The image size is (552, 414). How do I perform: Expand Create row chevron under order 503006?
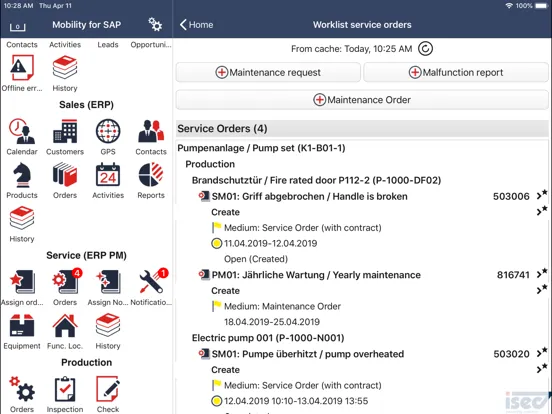click(542, 211)
